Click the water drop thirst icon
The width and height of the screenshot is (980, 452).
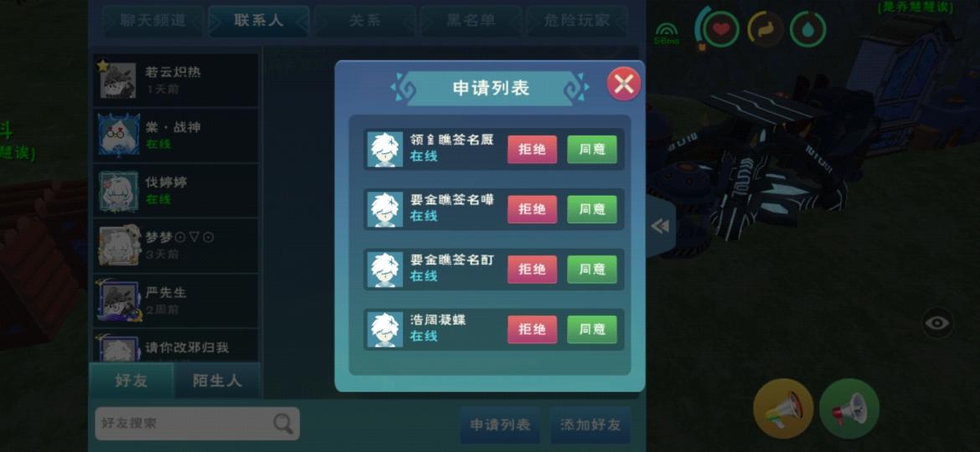(x=808, y=28)
